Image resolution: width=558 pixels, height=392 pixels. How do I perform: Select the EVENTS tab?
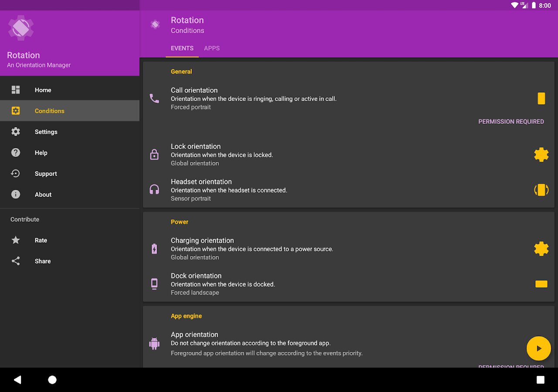(182, 48)
